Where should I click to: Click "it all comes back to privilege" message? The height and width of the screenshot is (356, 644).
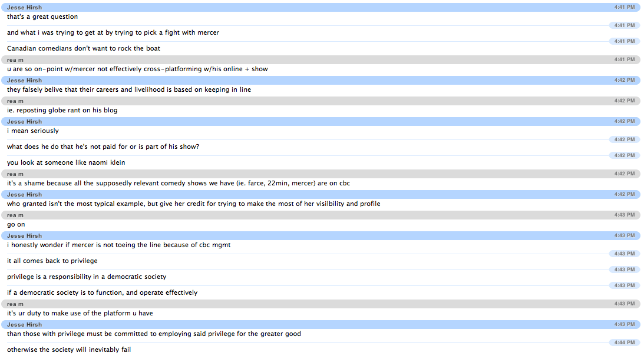52,261
